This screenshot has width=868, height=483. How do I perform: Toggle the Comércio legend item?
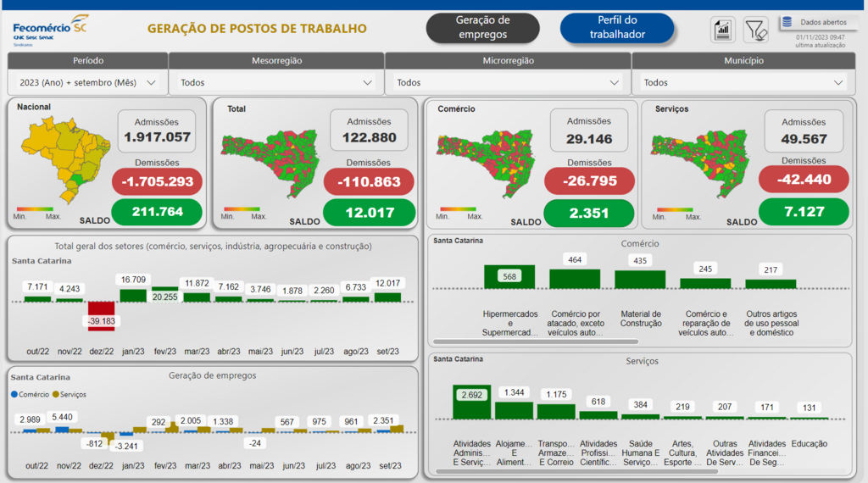(x=31, y=394)
